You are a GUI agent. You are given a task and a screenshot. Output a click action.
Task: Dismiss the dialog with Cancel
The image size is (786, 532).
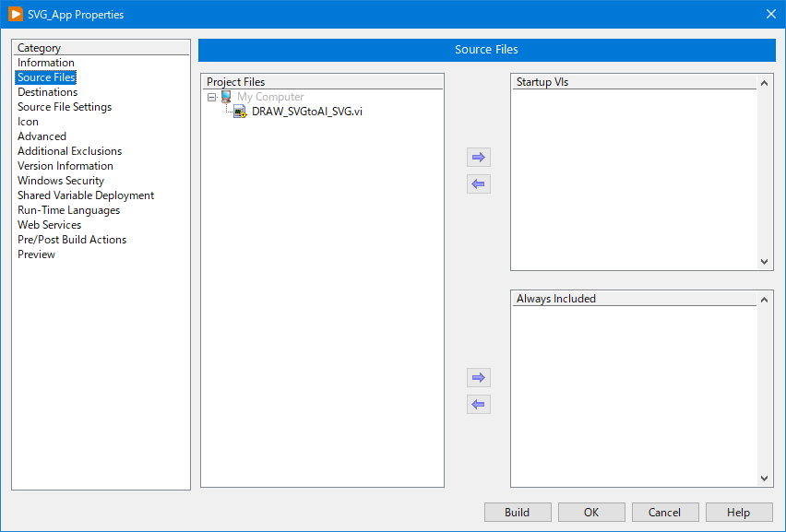click(665, 512)
